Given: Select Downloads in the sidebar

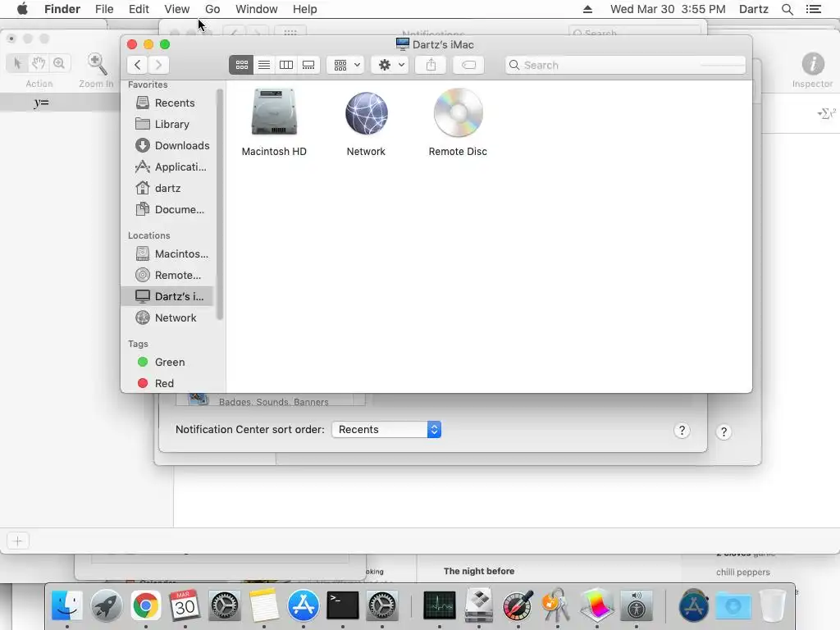Looking at the screenshot, I should click(167, 146).
